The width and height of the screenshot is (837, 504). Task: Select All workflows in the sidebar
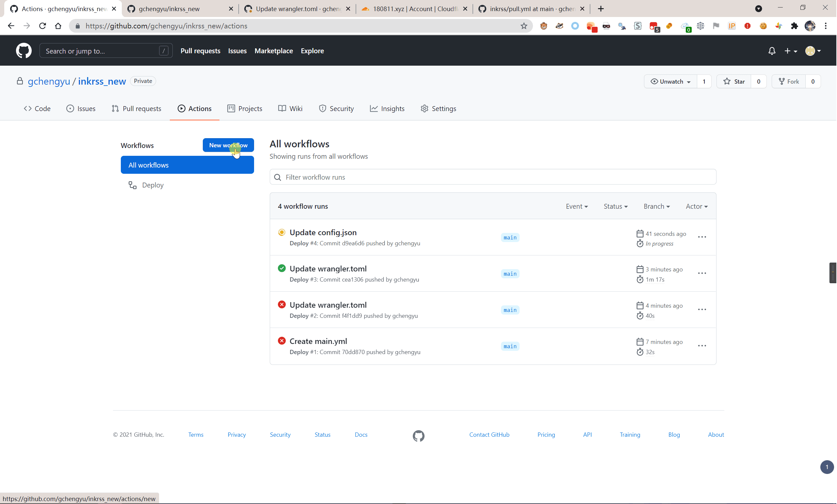187,165
